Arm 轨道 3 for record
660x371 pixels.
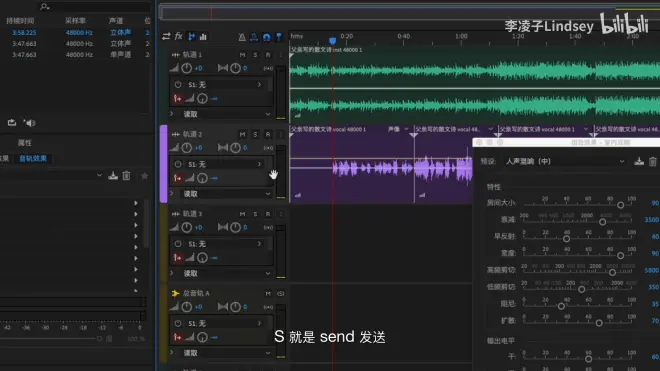pyautogui.click(x=268, y=214)
